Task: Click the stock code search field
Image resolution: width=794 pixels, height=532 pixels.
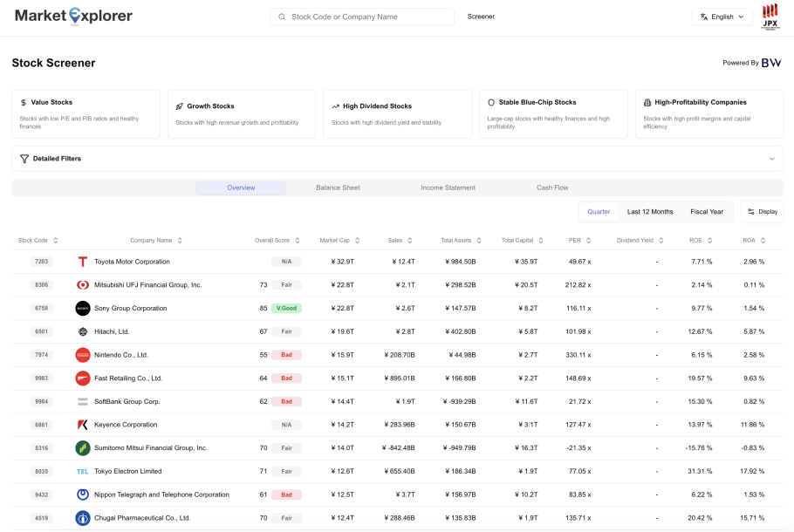Action: [362, 17]
